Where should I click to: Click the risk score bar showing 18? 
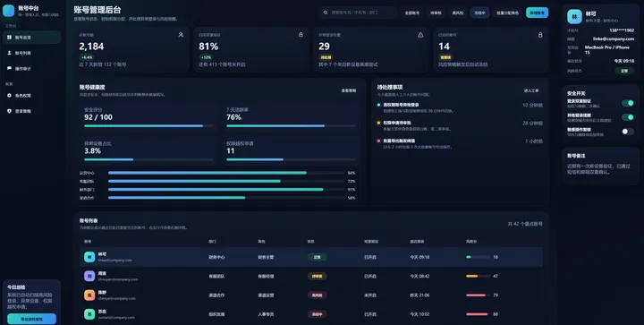(478, 257)
